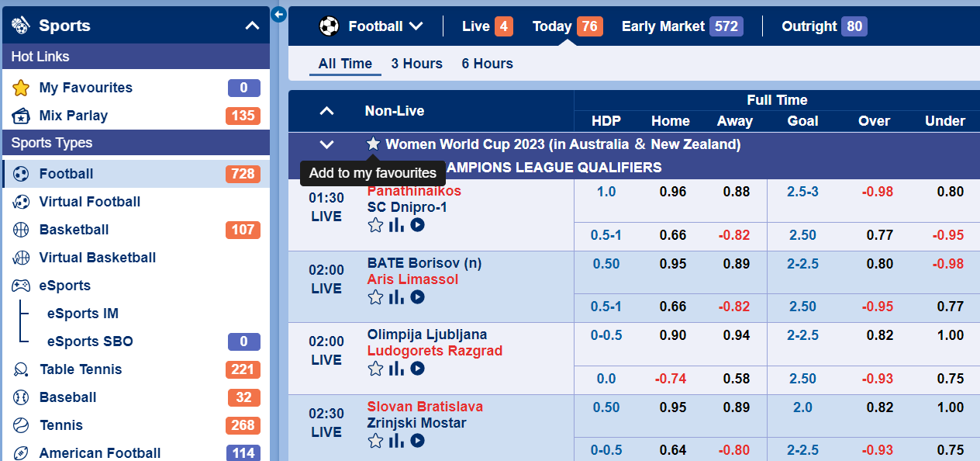Star the Women World Cup 2023 league
980x461 pixels.
[x=373, y=144]
